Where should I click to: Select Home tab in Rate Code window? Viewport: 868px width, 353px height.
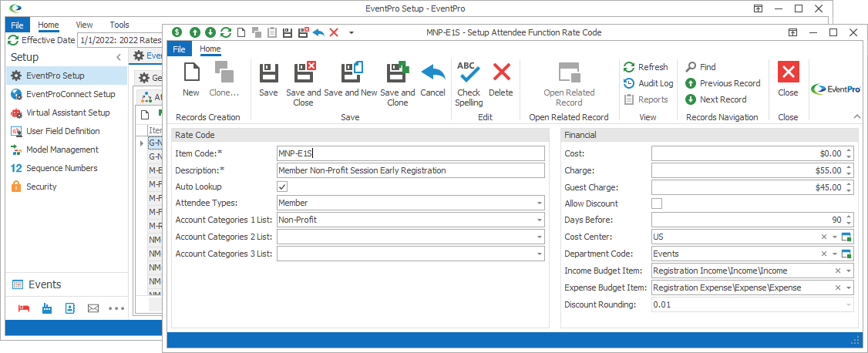210,49
